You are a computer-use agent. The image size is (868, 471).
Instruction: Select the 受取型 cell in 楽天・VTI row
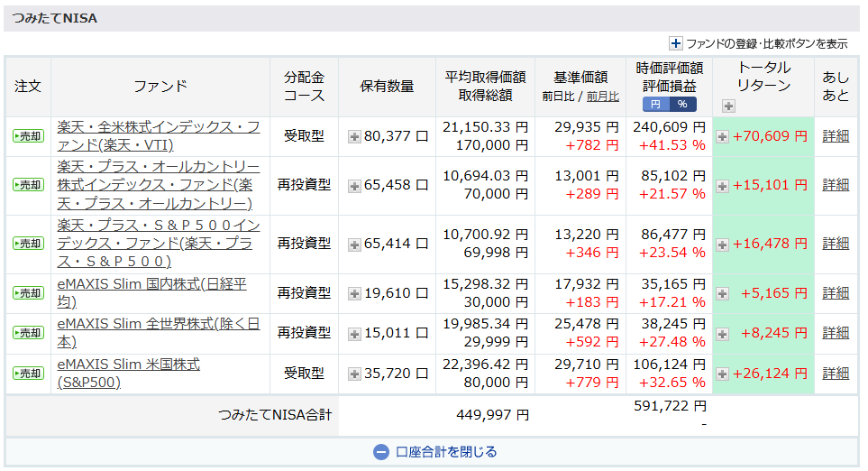[x=304, y=135]
